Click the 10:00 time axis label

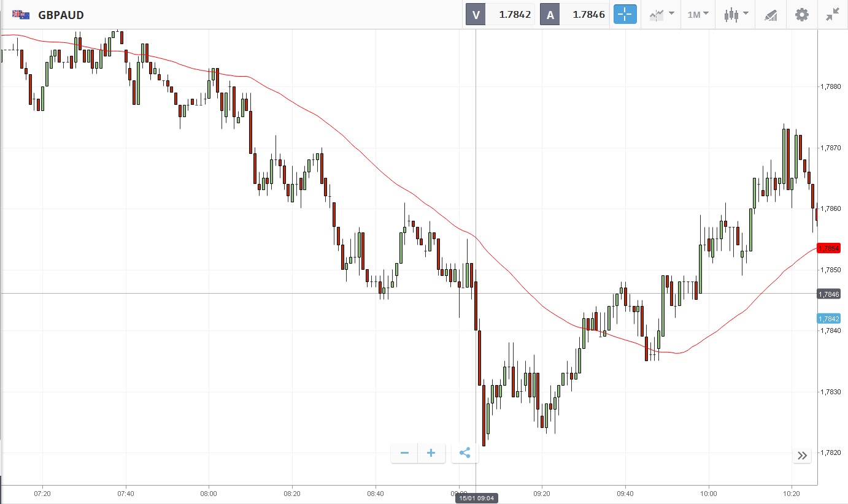pyautogui.click(x=708, y=493)
